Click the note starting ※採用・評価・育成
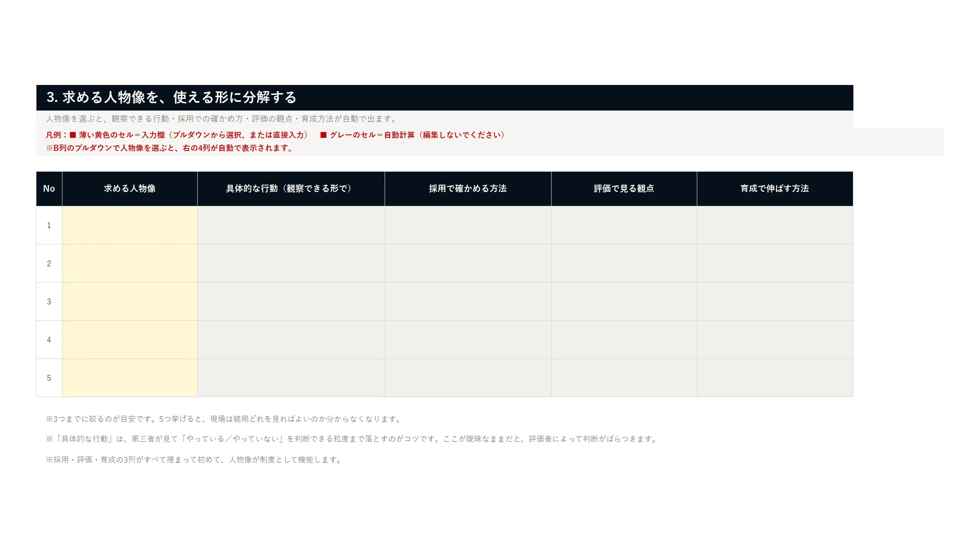The width and height of the screenshot is (980, 551). point(195,460)
